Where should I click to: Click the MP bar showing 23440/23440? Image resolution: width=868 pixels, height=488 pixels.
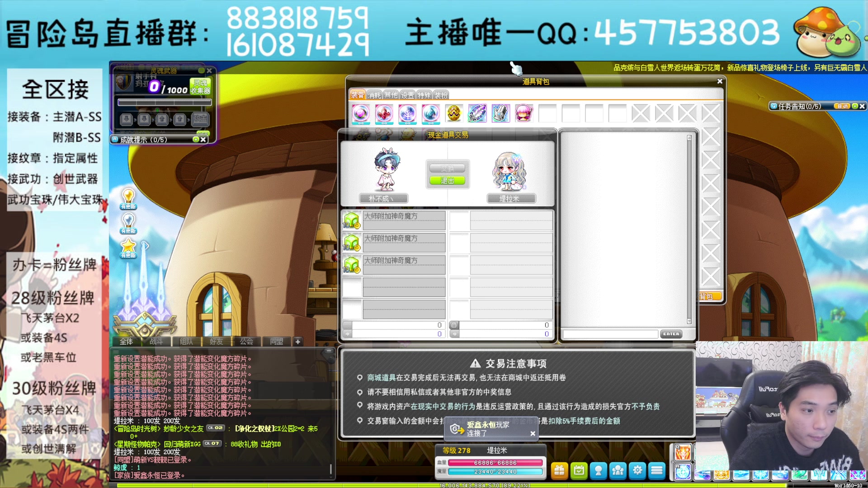pyautogui.click(x=495, y=472)
